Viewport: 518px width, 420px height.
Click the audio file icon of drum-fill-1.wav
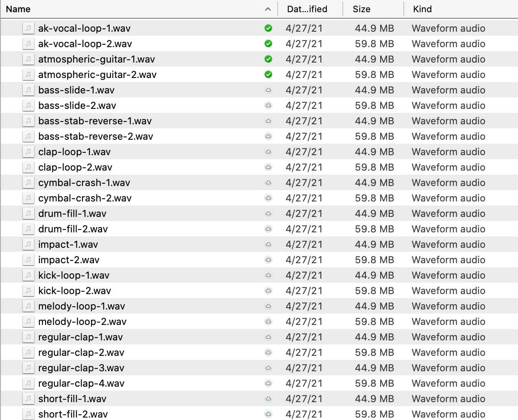[28, 214]
